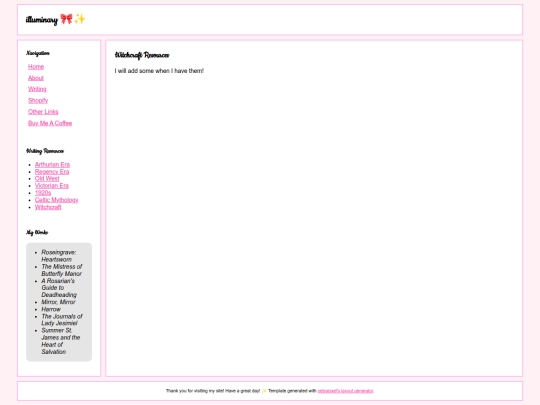
Task: Click 'The Journals of Lady Jesimiel' entry
Action: coord(62,320)
